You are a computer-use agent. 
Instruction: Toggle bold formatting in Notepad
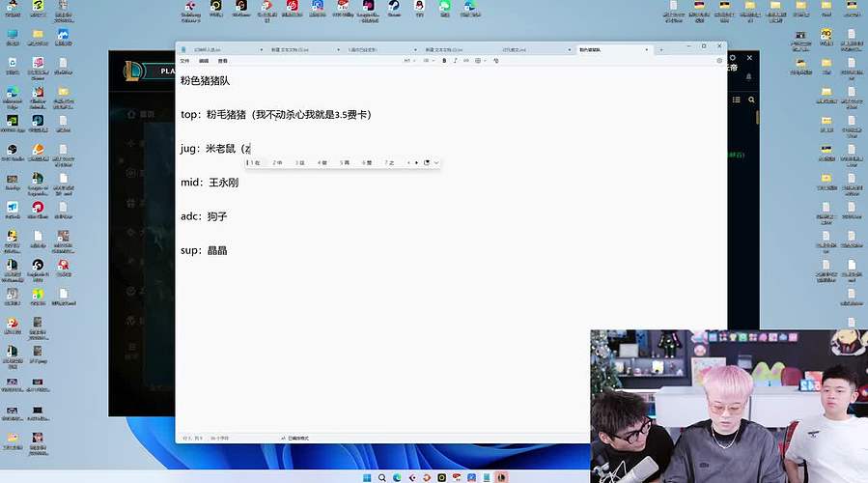point(444,61)
